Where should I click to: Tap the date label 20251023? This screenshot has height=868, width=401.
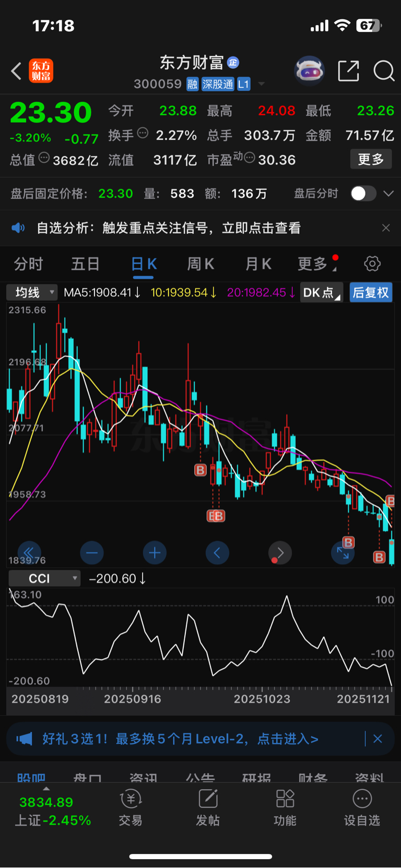262,699
